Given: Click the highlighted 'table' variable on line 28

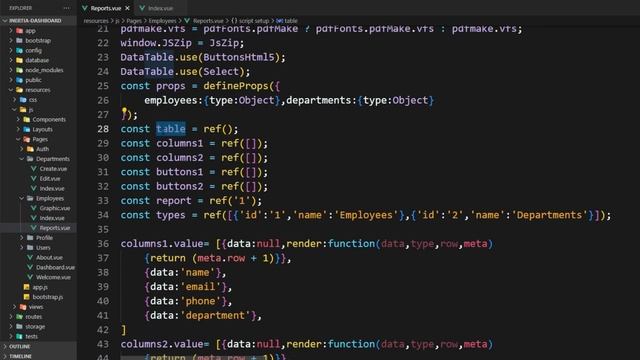Looking at the screenshot, I should tap(171, 129).
